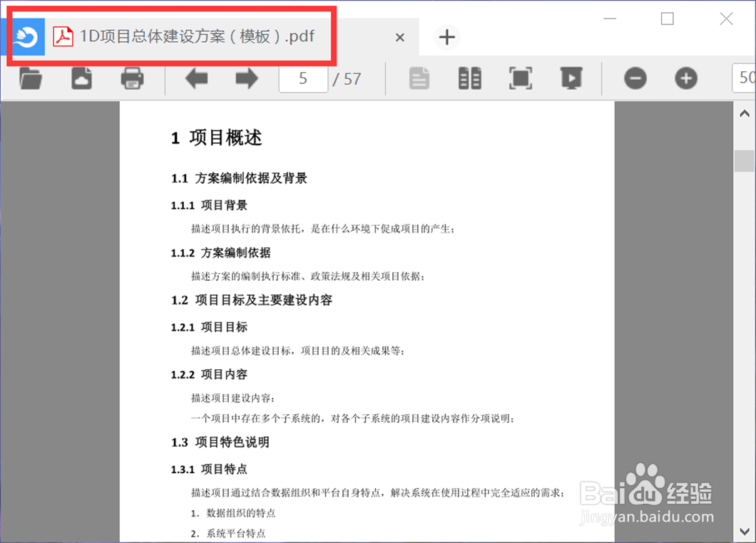Switch to single page view icon

coord(419,78)
